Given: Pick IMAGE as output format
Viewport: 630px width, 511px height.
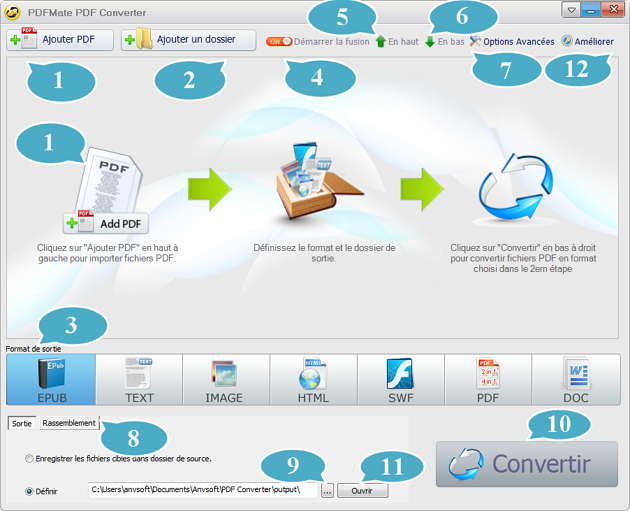Looking at the screenshot, I should (225, 379).
